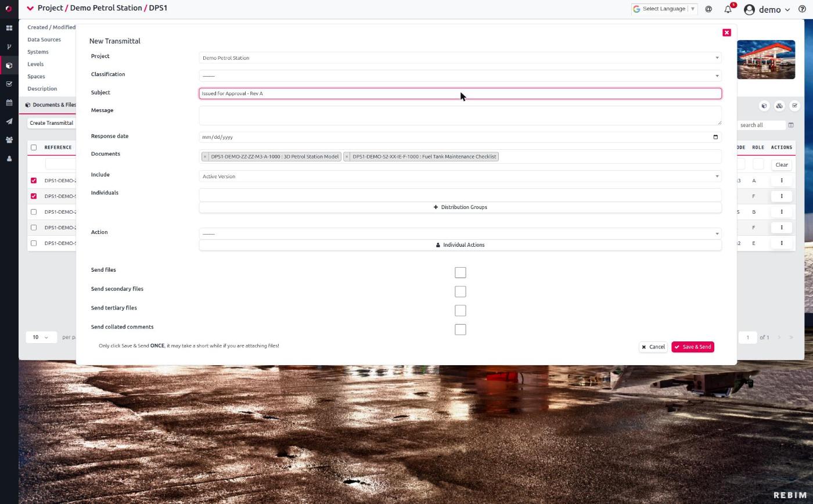Open the calendar icon in left sidebar

point(9,103)
